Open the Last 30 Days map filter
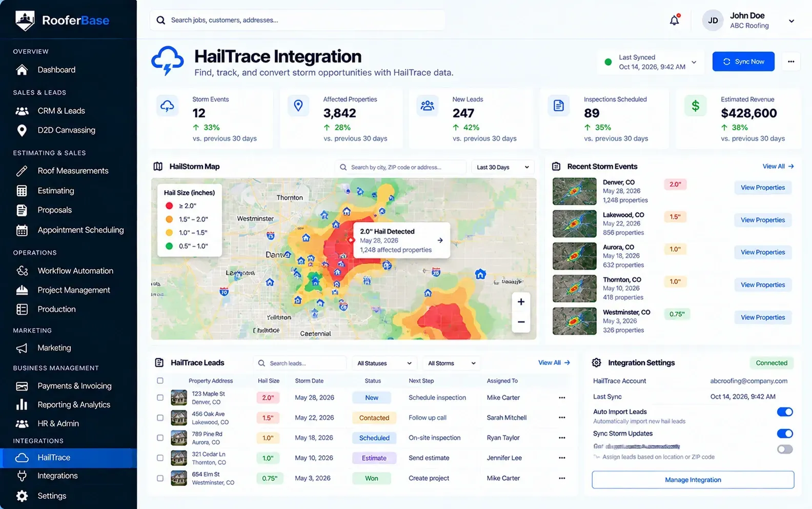 [x=503, y=167]
